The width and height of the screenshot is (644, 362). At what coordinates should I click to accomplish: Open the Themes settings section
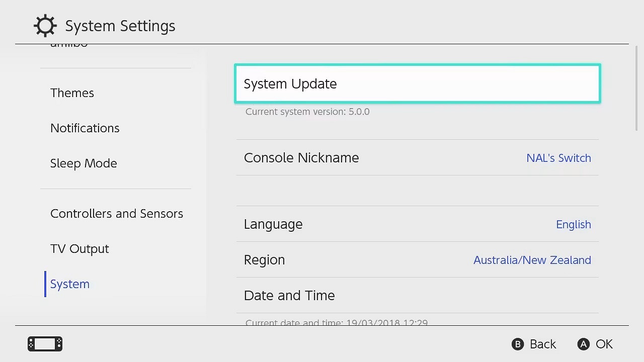point(72,93)
